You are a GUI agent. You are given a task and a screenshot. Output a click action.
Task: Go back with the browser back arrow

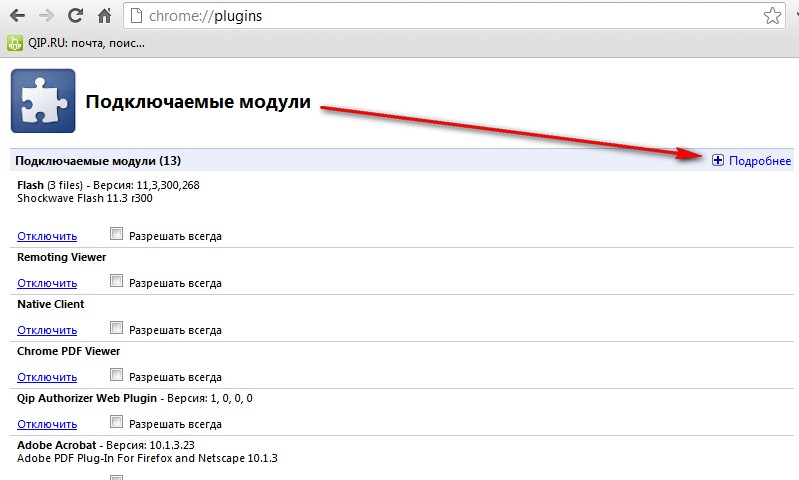(17, 16)
